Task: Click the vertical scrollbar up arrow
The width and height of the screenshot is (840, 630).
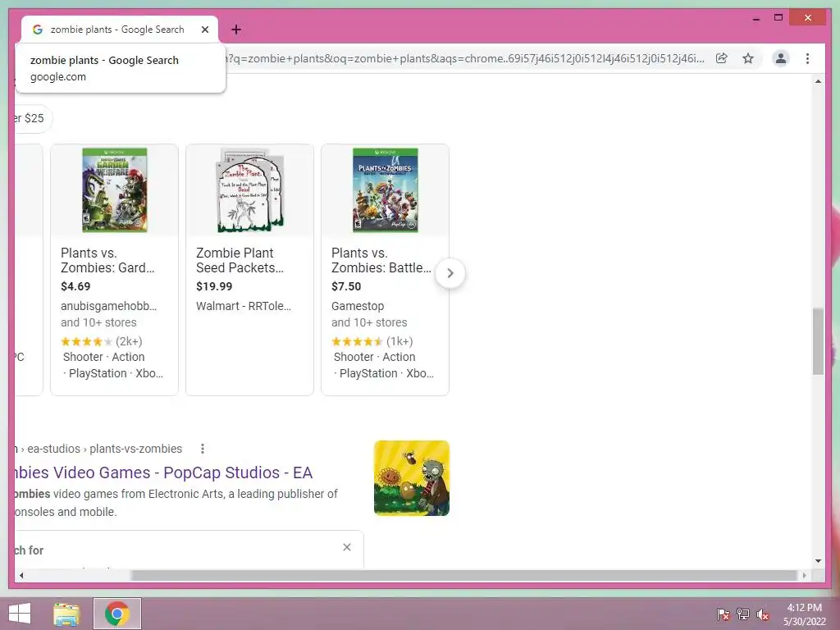Action: [x=818, y=81]
